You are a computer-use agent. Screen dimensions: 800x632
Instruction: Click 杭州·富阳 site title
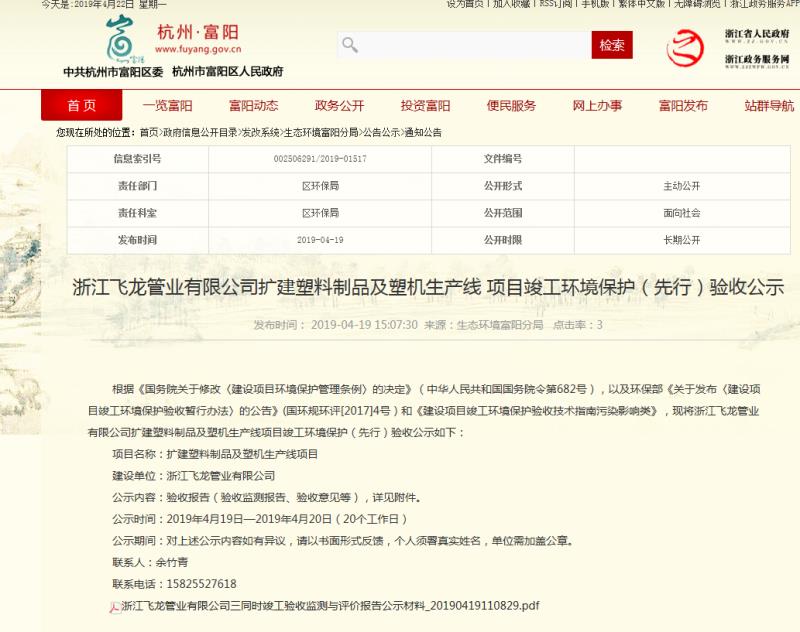tap(198, 32)
